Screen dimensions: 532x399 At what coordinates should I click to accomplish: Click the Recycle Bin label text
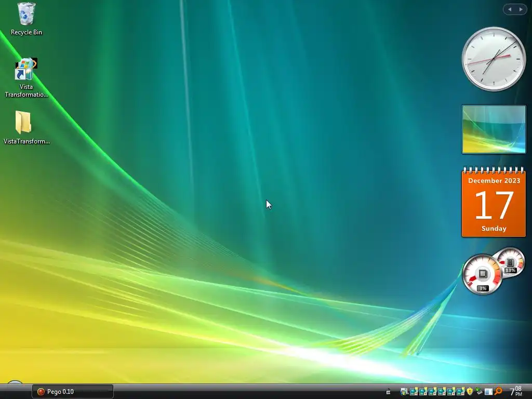pos(26,32)
